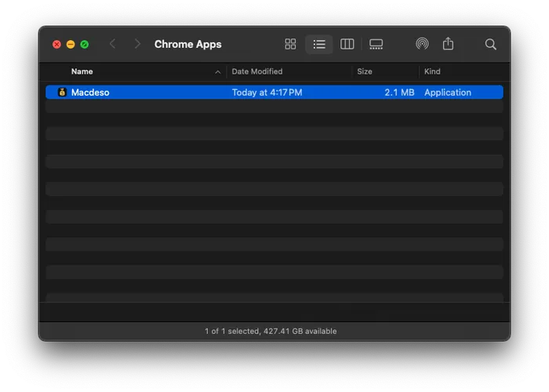The image size is (549, 392).
Task: Open AirDrop from the toolbar
Action: pos(422,44)
